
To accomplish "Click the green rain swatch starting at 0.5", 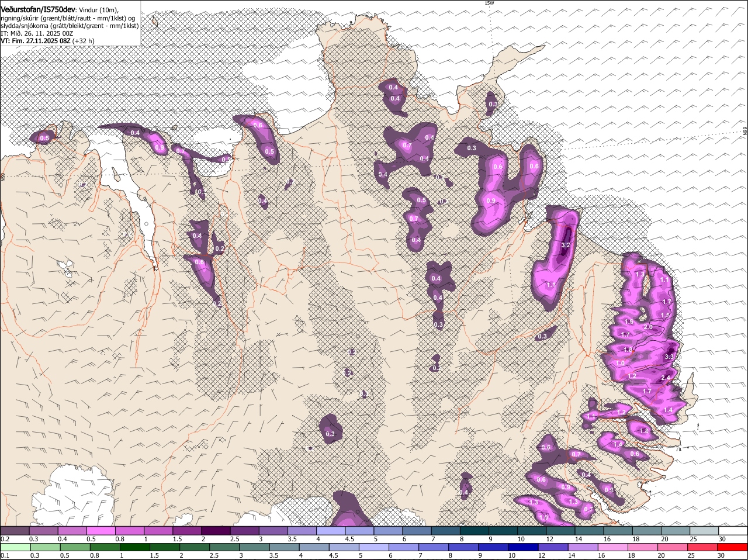I will coord(75,547).
